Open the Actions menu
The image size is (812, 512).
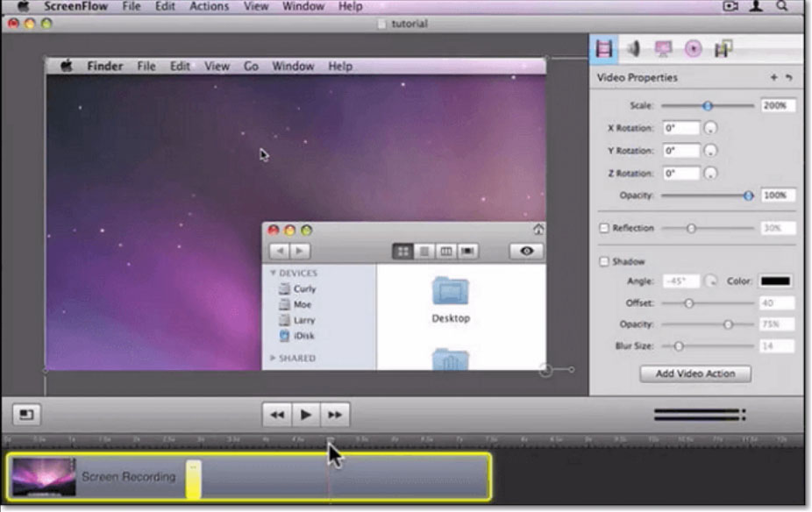[x=209, y=6]
